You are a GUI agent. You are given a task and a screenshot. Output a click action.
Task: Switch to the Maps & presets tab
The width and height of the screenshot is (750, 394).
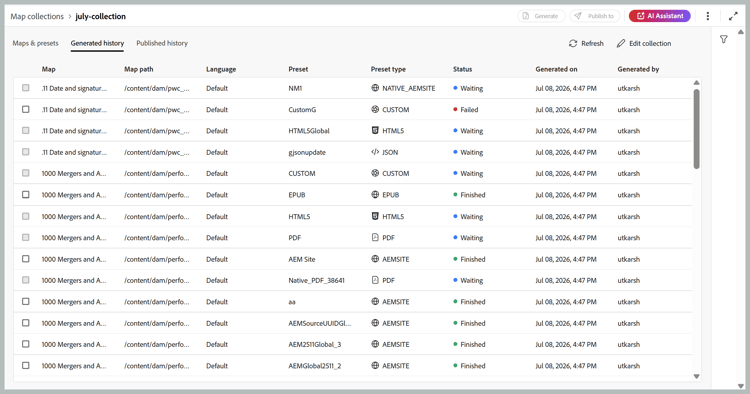coord(35,43)
